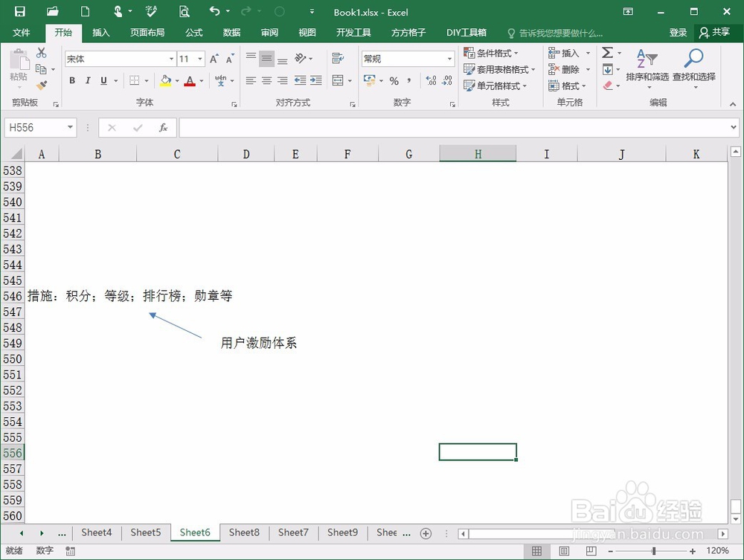Apply percent style to cells
The height and width of the screenshot is (560, 744).
pyautogui.click(x=394, y=80)
